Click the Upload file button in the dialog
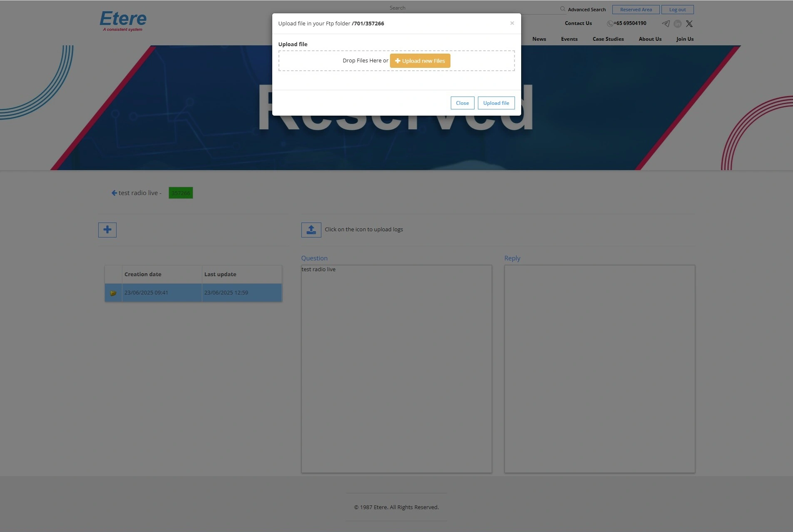 click(x=496, y=103)
